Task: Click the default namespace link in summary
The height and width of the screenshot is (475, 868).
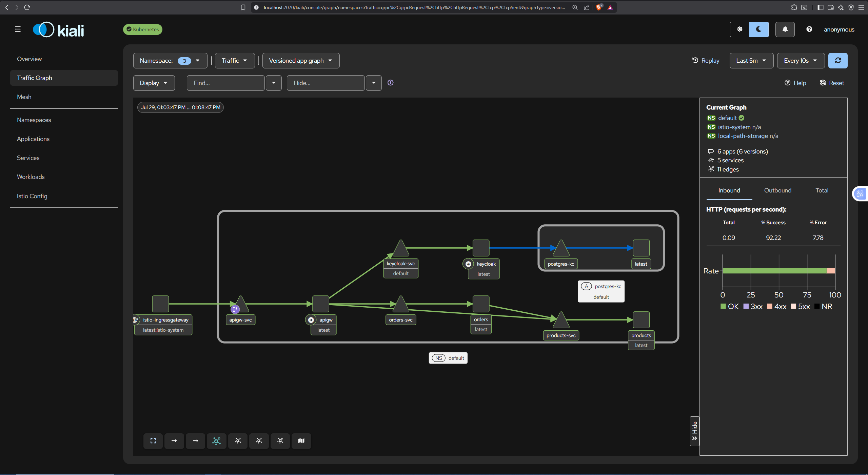Action: tap(727, 118)
